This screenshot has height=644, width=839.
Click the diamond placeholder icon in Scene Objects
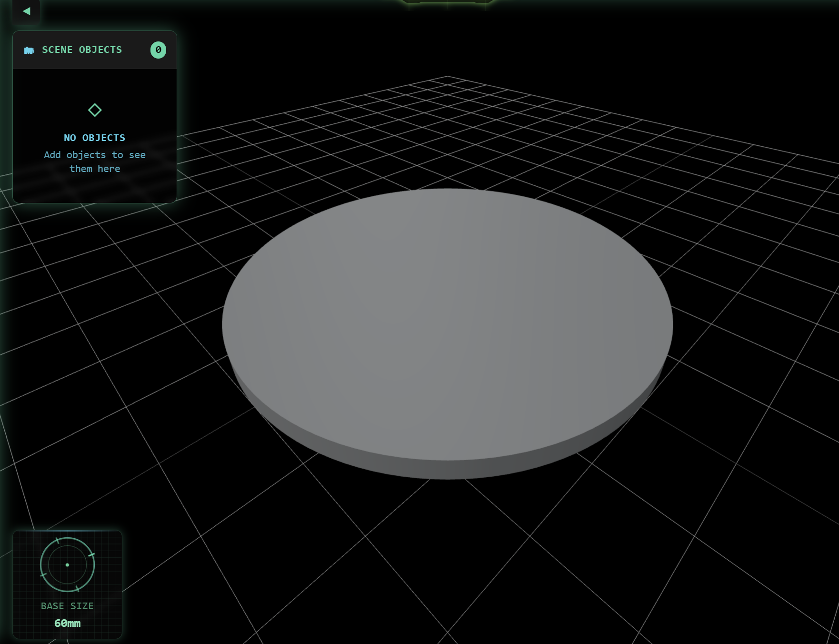pos(95,110)
